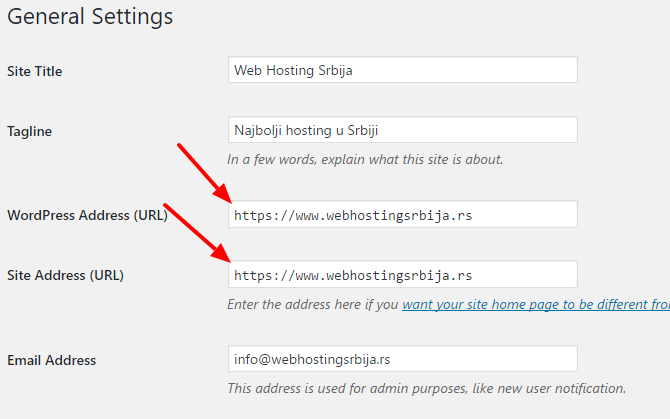Click the 'Tagline' field label
The image size is (670, 419).
point(29,131)
